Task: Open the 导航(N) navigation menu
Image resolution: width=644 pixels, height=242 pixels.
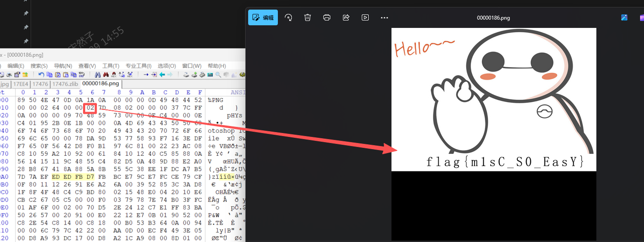Action: [63, 66]
